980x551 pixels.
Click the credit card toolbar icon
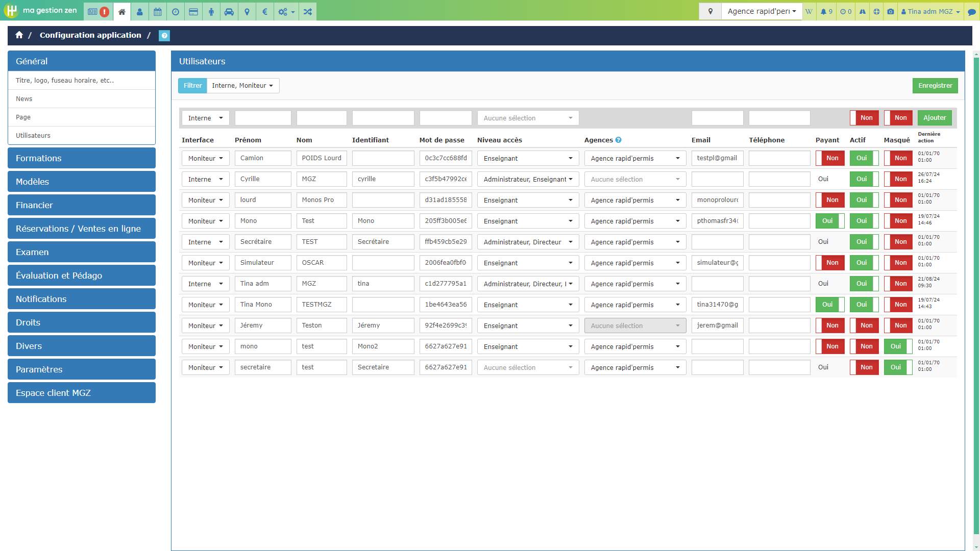click(193, 11)
